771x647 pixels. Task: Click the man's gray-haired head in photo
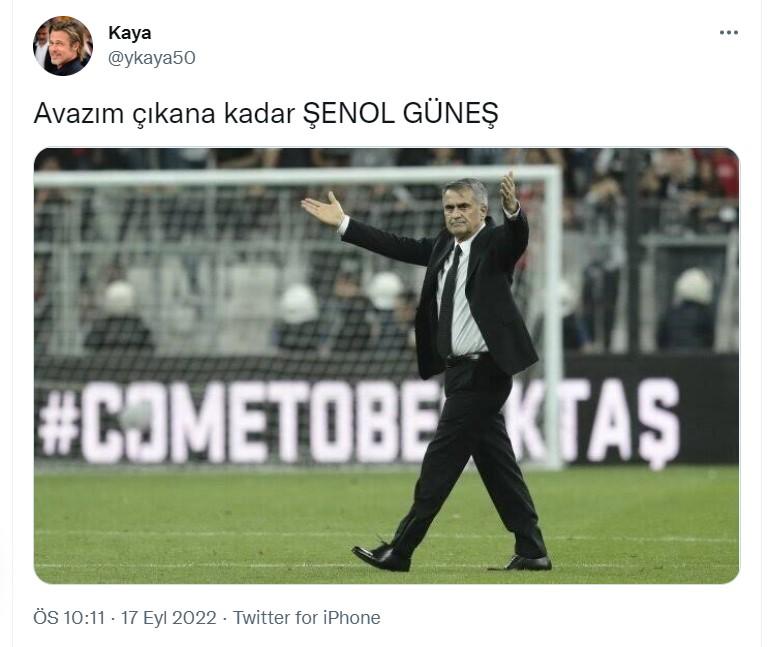tap(465, 206)
